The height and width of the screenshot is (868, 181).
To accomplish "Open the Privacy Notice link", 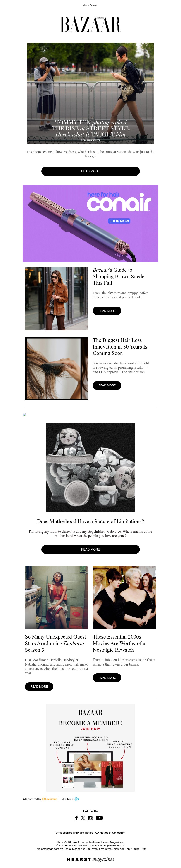I will [x=83, y=833].
